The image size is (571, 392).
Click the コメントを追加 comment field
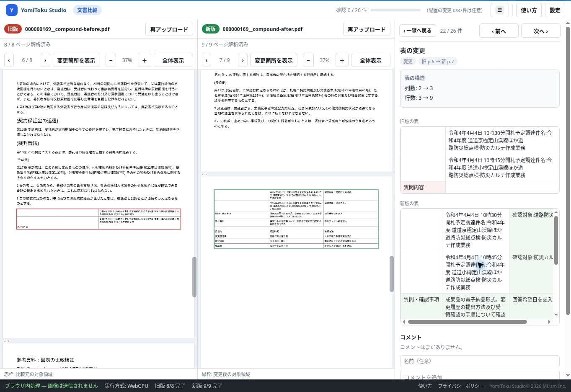[480, 375]
